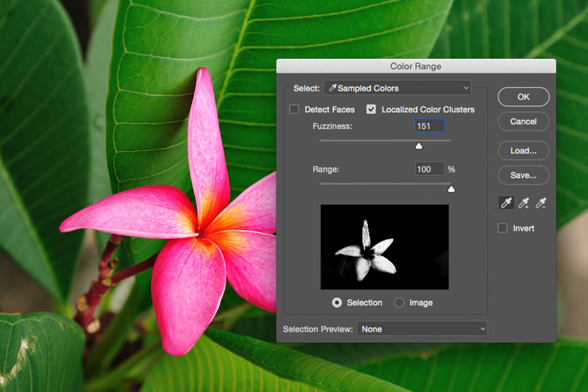
Task: Open the Select Sampled Colors dropdown
Action: [x=396, y=88]
